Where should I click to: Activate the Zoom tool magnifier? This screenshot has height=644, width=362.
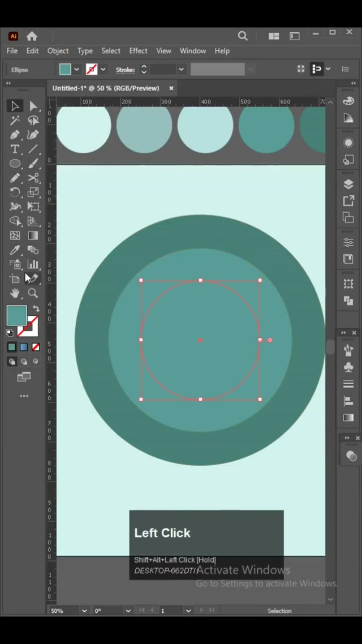click(x=33, y=293)
